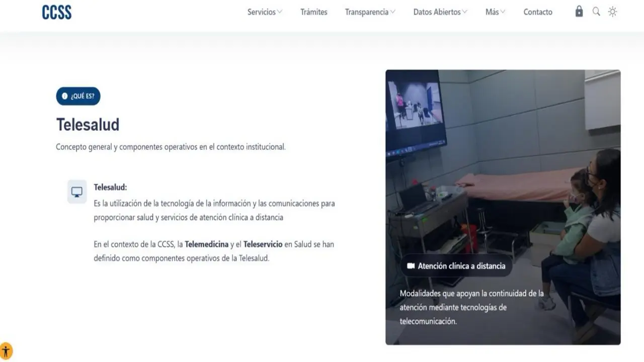Open the Contacto page

pos(538,12)
